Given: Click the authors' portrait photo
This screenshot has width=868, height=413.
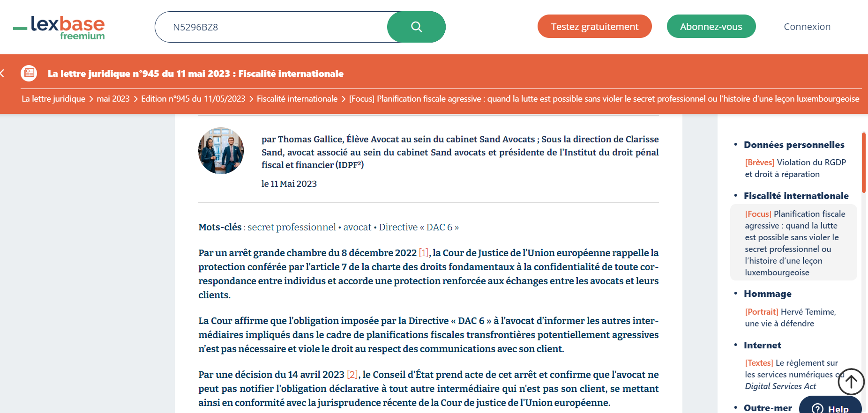Looking at the screenshot, I should tap(221, 151).
